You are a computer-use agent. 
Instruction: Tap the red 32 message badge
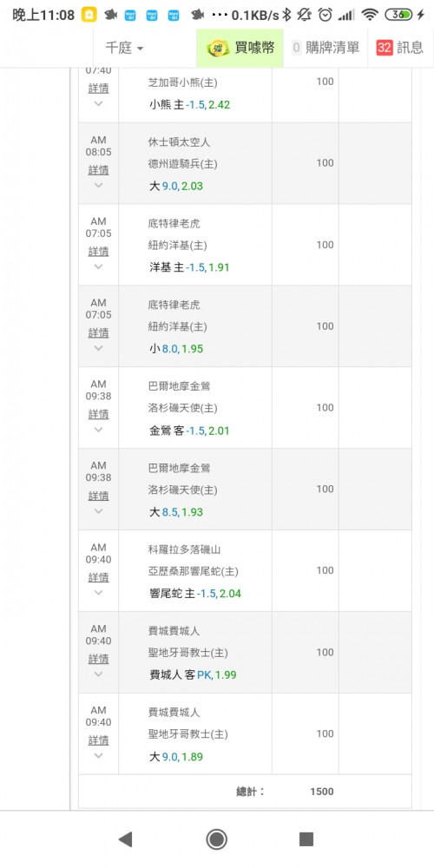point(385,48)
